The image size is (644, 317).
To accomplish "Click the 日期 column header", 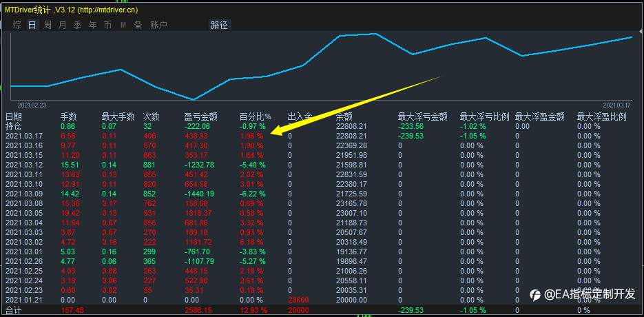I will pos(14,117).
